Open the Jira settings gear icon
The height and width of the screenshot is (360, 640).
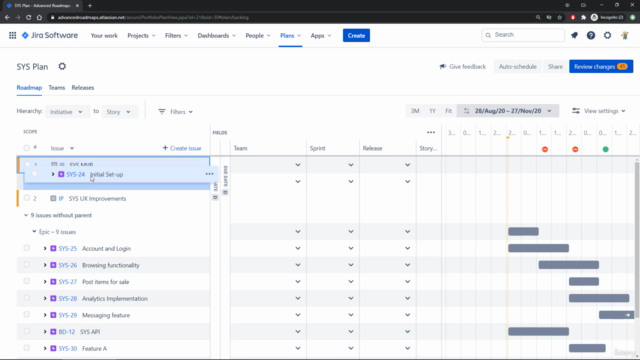click(x=607, y=36)
